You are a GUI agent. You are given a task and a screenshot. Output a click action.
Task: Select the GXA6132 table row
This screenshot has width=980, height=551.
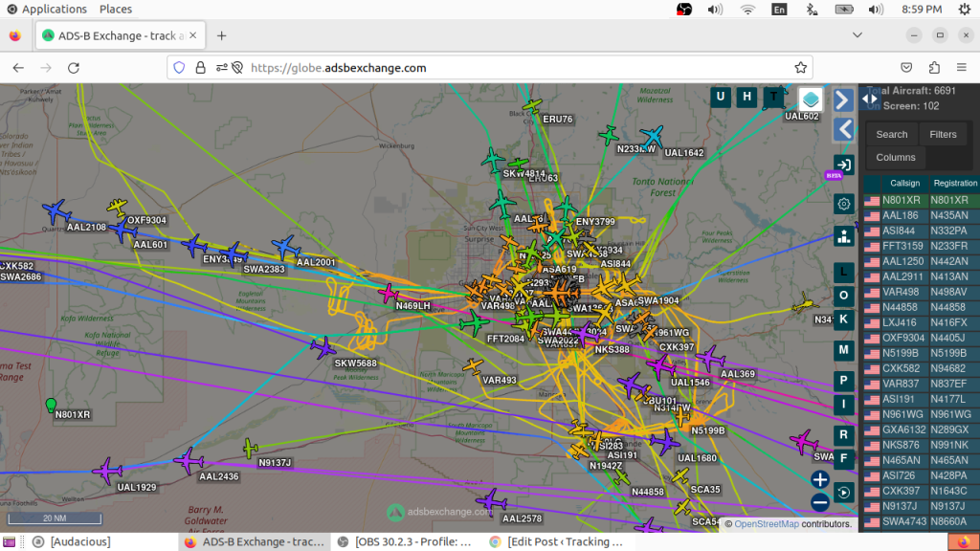click(x=922, y=430)
